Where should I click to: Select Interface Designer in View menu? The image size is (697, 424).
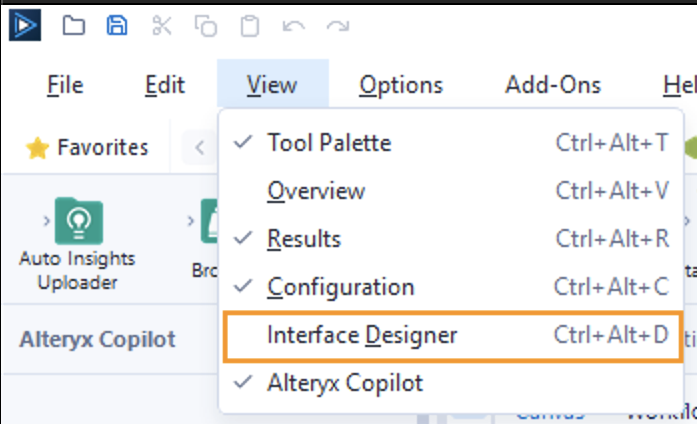point(453,336)
